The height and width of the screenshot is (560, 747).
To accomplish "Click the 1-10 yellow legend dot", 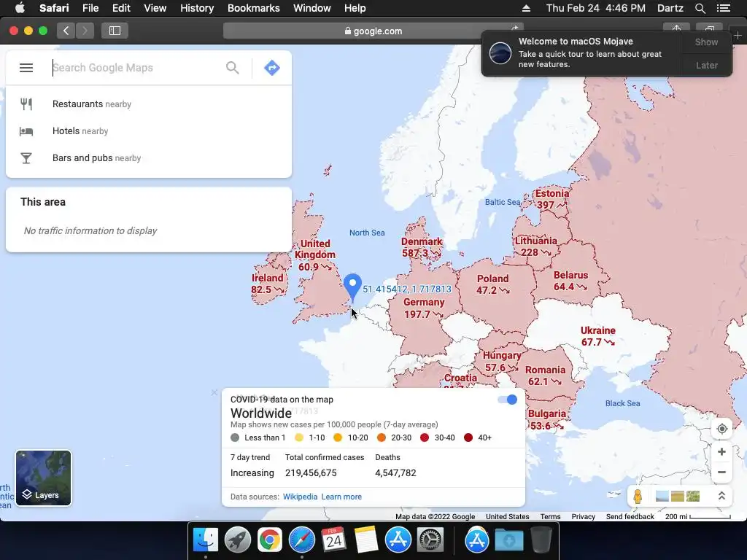I will pos(299,437).
